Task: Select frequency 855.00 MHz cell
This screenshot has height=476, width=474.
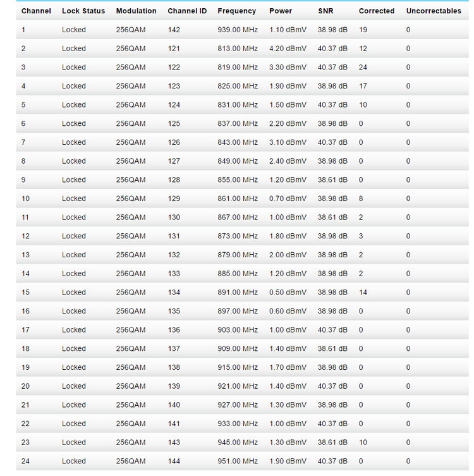Action: [238, 180]
